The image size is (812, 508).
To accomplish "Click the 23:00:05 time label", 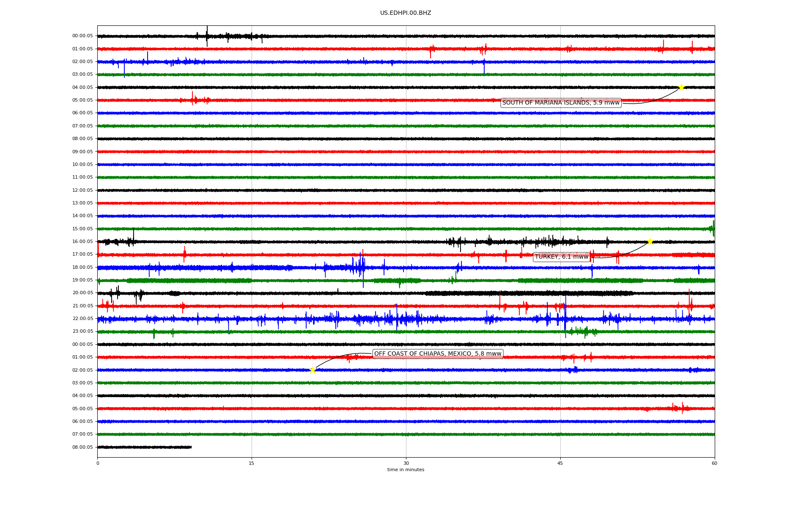I will click(x=82, y=331).
